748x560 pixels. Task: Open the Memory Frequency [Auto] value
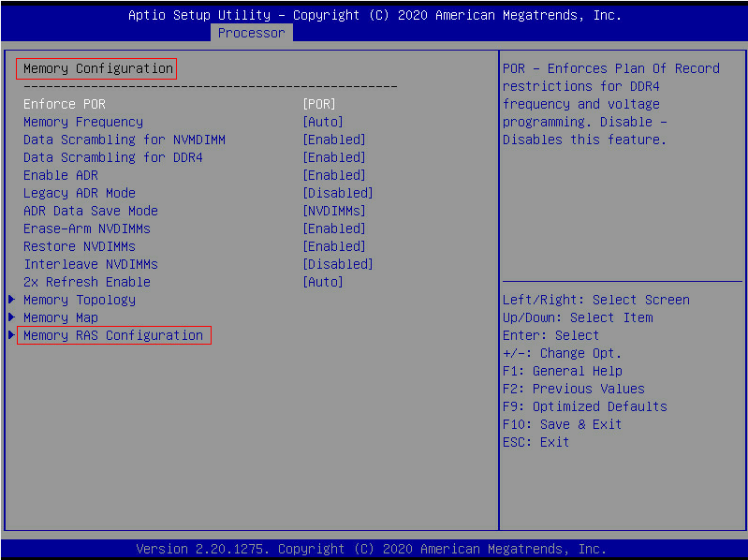[x=322, y=122]
